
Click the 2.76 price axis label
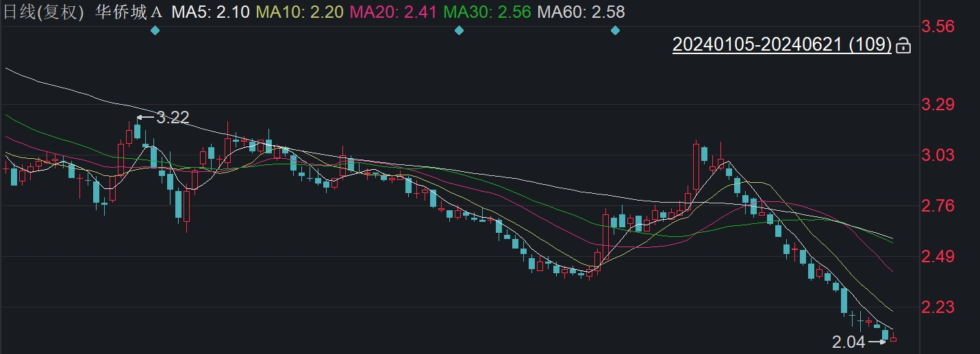pyautogui.click(x=938, y=206)
